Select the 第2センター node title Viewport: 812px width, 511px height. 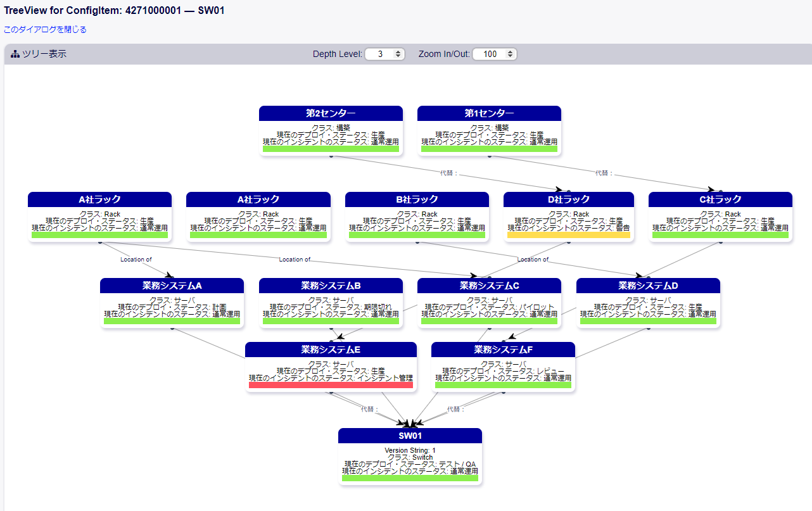pos(331,113)
